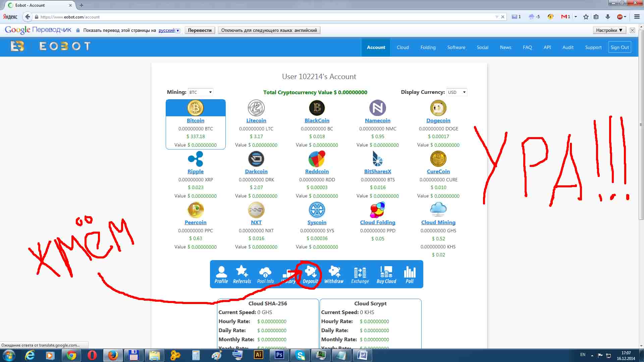
Task: Open the browser hamburger menu
Action: 637,17
